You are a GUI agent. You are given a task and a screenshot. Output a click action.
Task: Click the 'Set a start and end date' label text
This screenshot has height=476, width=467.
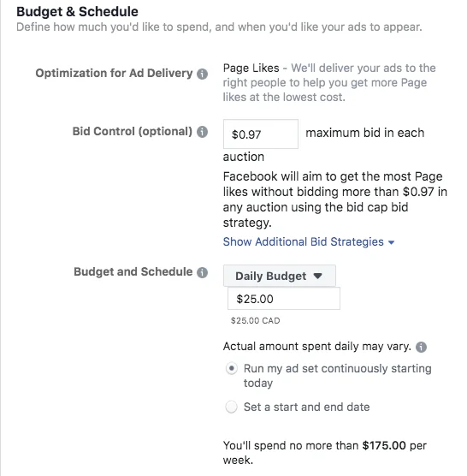306,407
